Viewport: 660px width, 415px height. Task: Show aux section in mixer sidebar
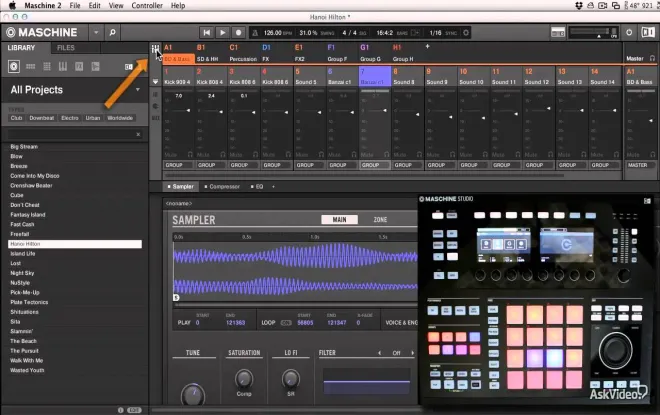point(155,118)
